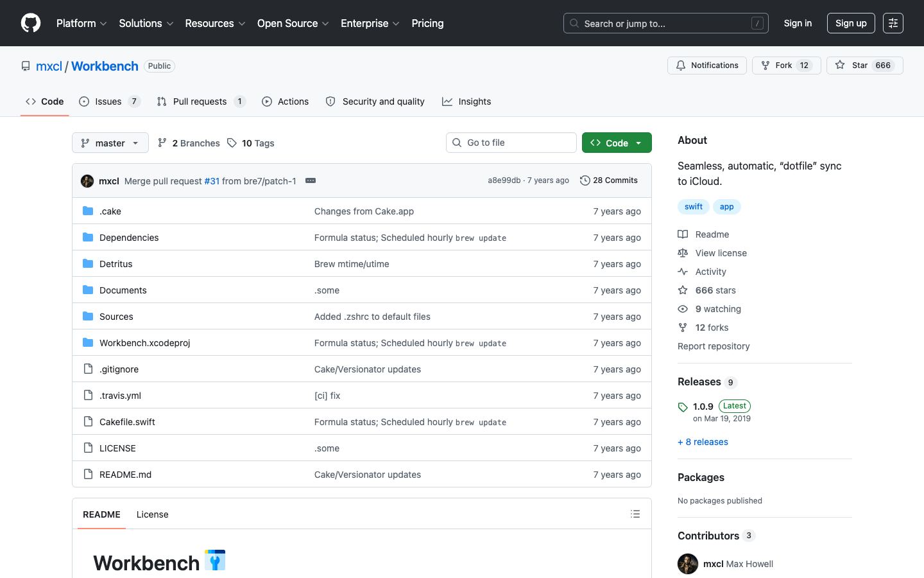Click the Report repository link
The height and width of the screenshot is (578, 924).
[x=714, y=346]
